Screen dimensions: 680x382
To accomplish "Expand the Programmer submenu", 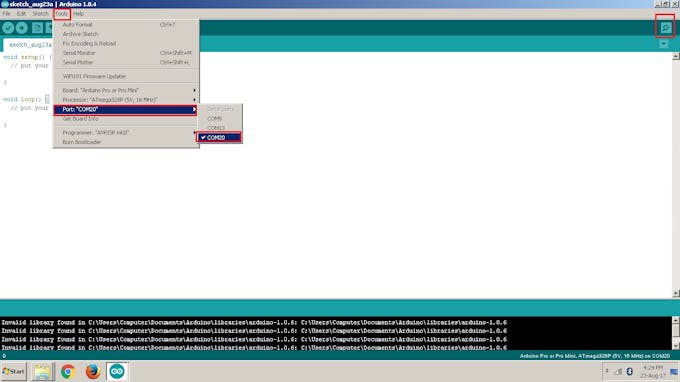I will click(x=126, y=133).
